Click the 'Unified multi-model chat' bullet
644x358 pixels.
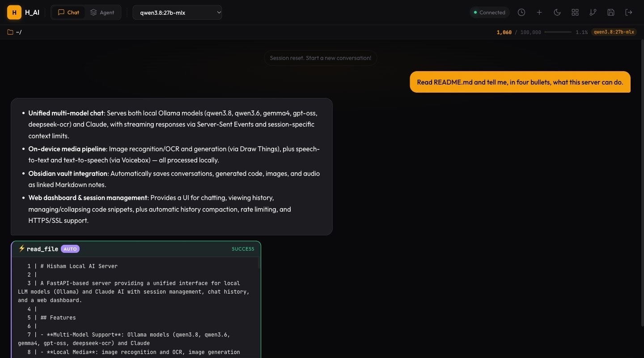click(174, 124)
